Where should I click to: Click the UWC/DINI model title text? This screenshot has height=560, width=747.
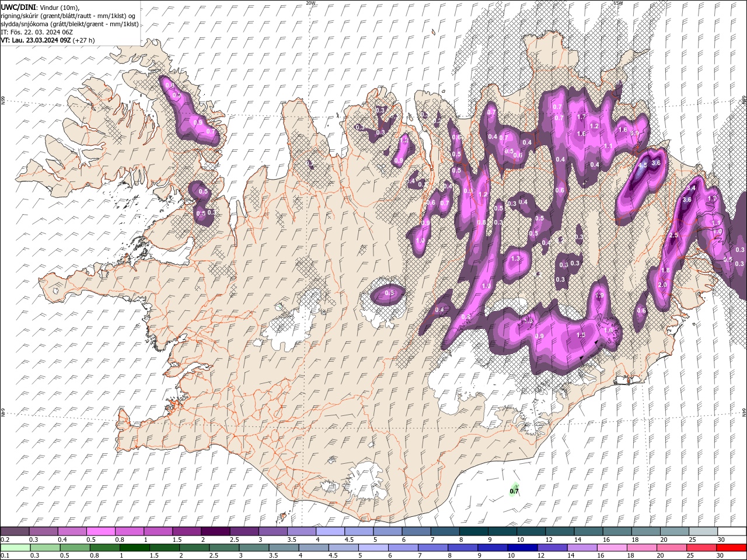click(x=18, y=7)
